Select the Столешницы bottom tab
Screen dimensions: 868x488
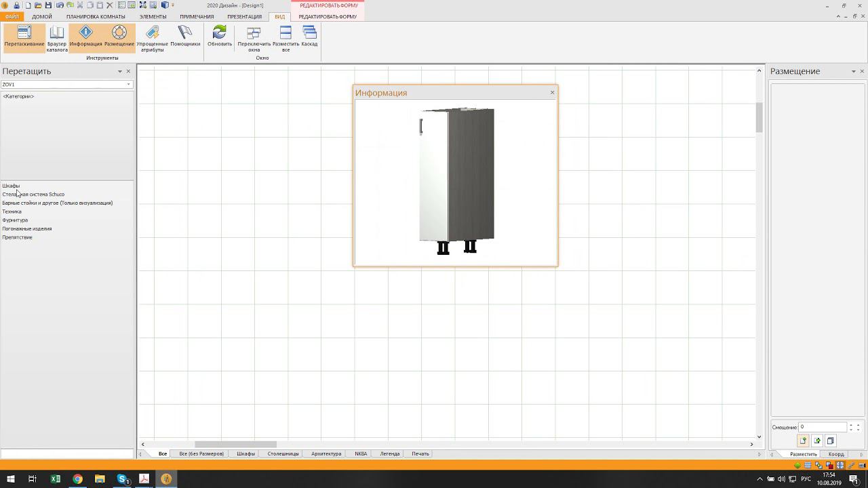coord(283,453)
